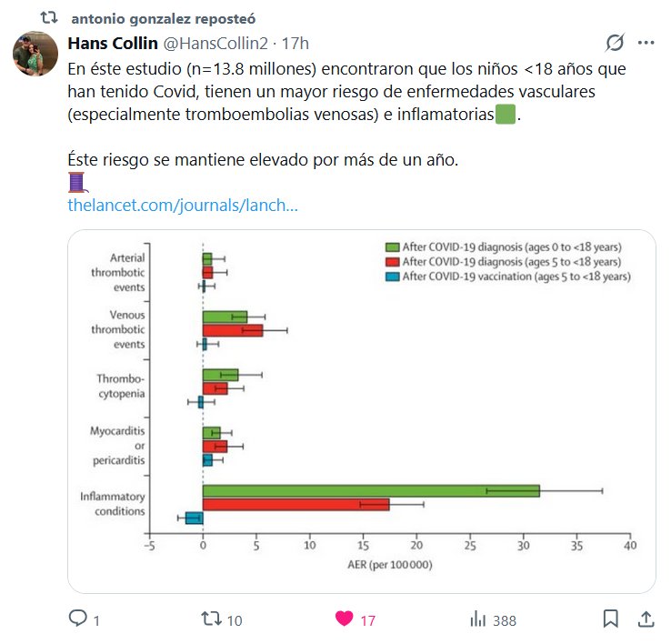The height and width of the screenshot is (644, 671).
Task: Open Hans Collin's profile avatar
Action: pos(35,54)
